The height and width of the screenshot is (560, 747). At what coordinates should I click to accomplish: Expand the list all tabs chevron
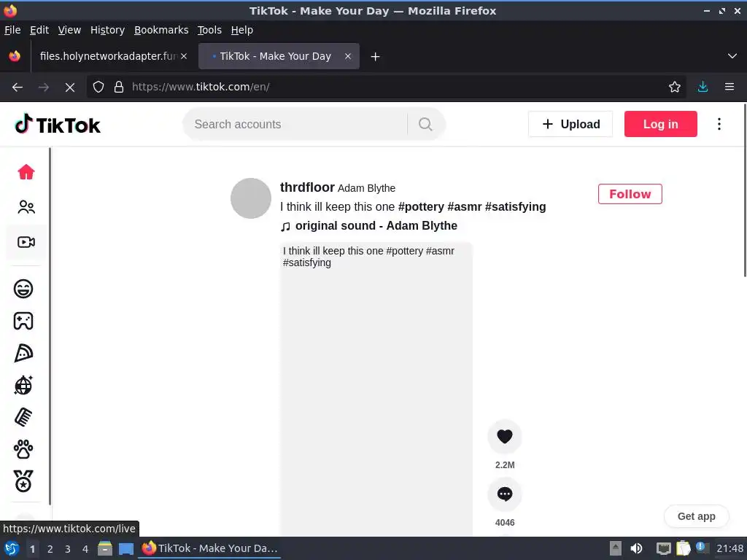(x=732, y=56)
